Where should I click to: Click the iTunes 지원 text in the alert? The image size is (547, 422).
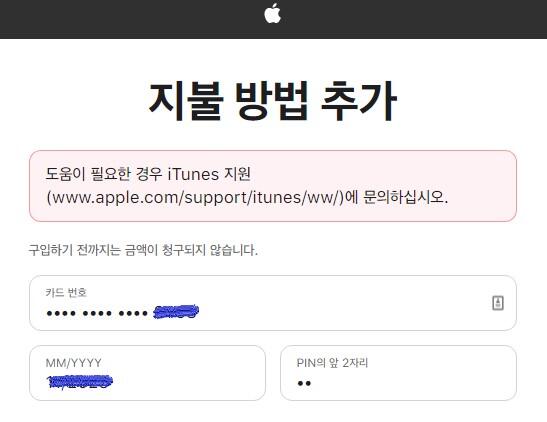(x=209, y=174)
